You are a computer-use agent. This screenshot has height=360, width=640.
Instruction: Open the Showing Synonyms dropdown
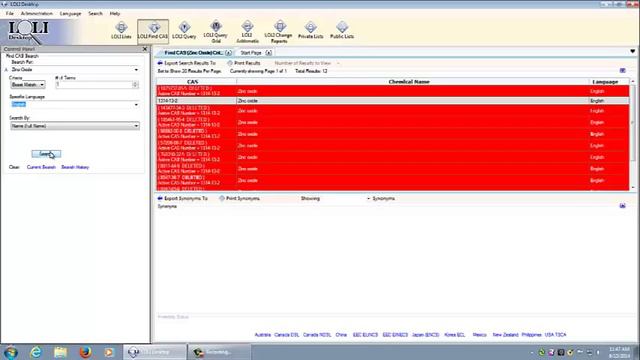pyautogui.click(x=368, y=198)
